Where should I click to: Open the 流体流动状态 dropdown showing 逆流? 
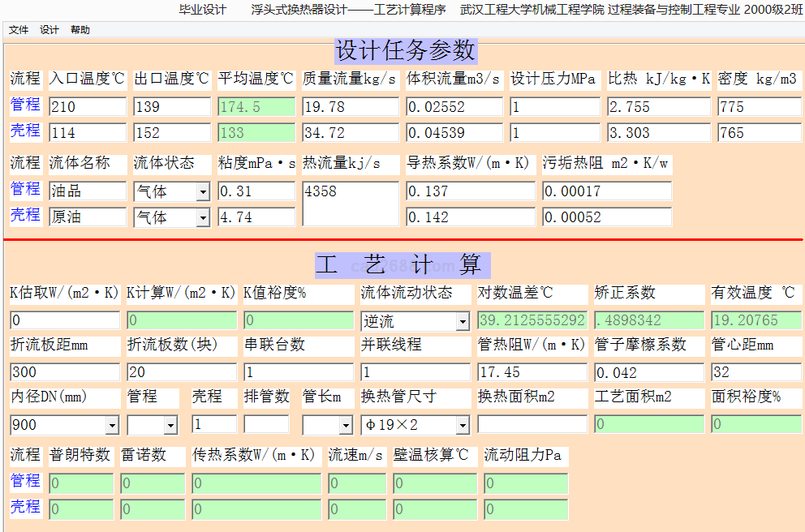tap(463, 322)
